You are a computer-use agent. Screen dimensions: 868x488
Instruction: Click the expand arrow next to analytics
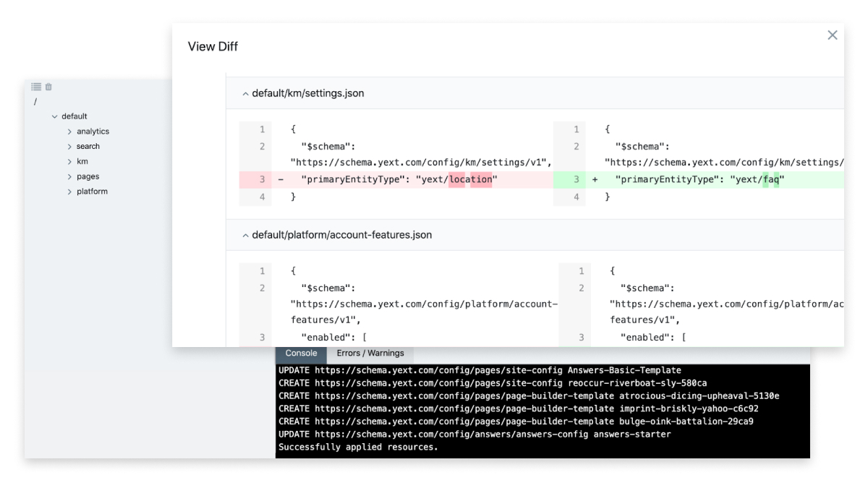[69, 131]
